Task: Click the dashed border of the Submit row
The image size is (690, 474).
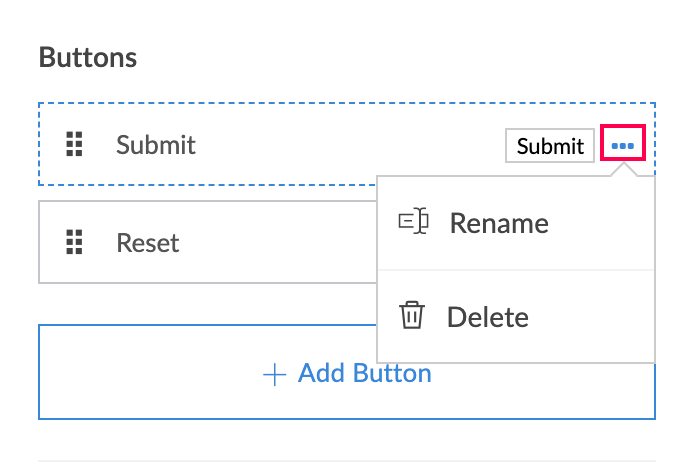Action: pos(300,103)
